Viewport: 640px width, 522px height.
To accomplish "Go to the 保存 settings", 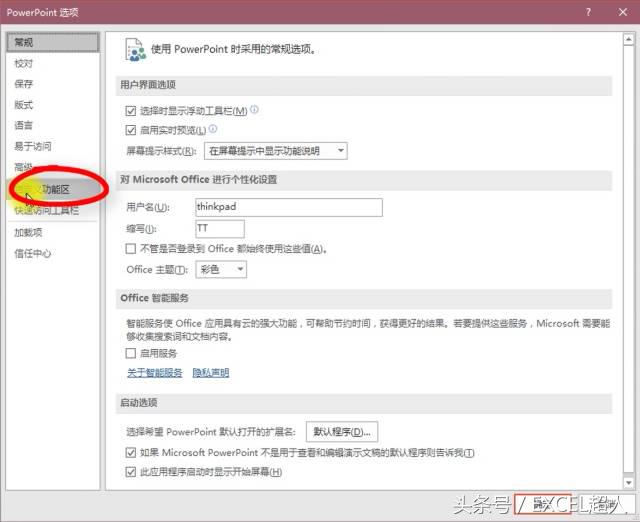I will point(24,84).
